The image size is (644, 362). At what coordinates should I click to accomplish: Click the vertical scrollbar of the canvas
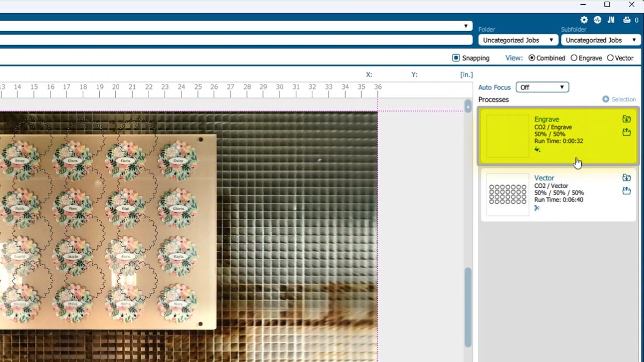pos(468,307)
